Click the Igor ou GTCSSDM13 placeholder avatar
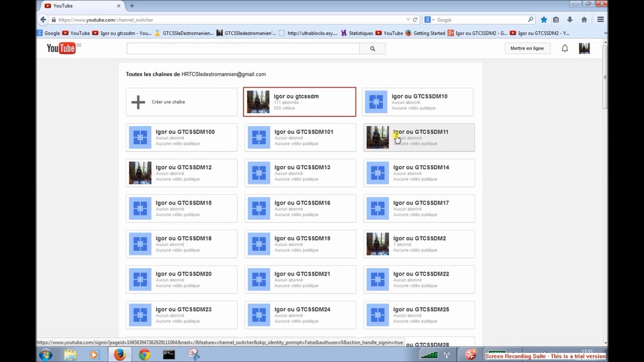 pyautogui.click(x=259, y=173)
